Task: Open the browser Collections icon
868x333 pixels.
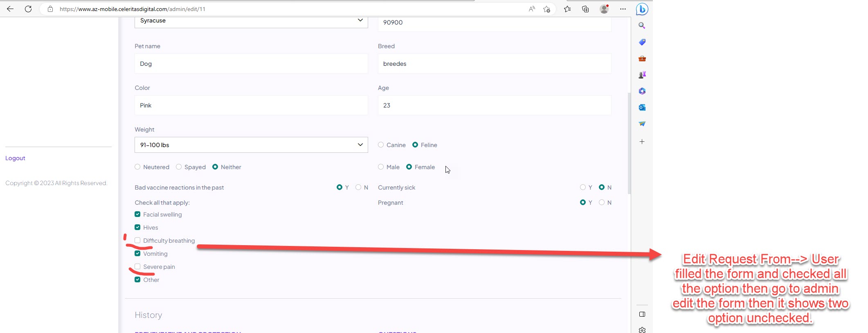Action: 585,9
